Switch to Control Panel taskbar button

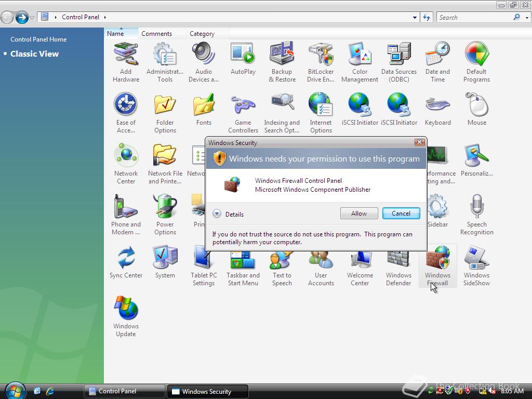(125, 391)
